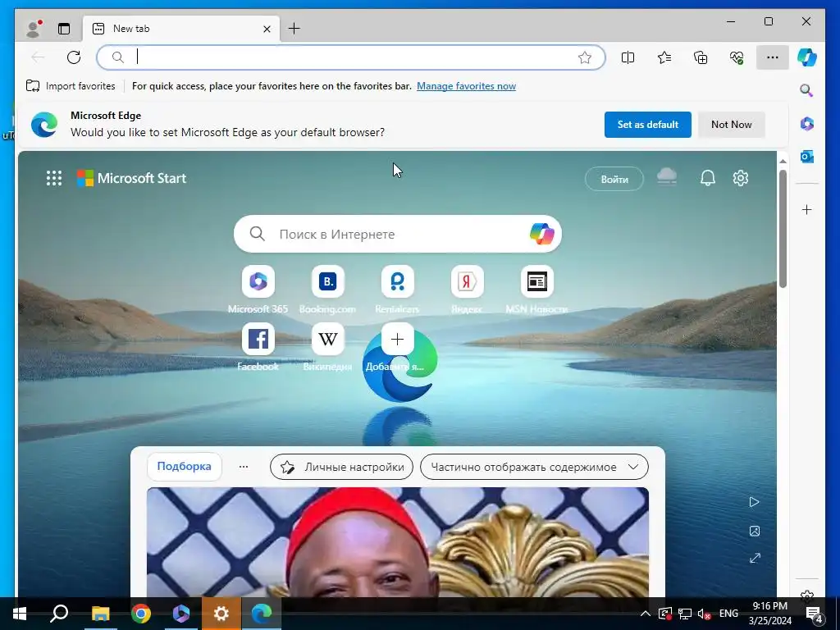
Task: Open File Explorer from taskbar
Action: click(100, 614)
